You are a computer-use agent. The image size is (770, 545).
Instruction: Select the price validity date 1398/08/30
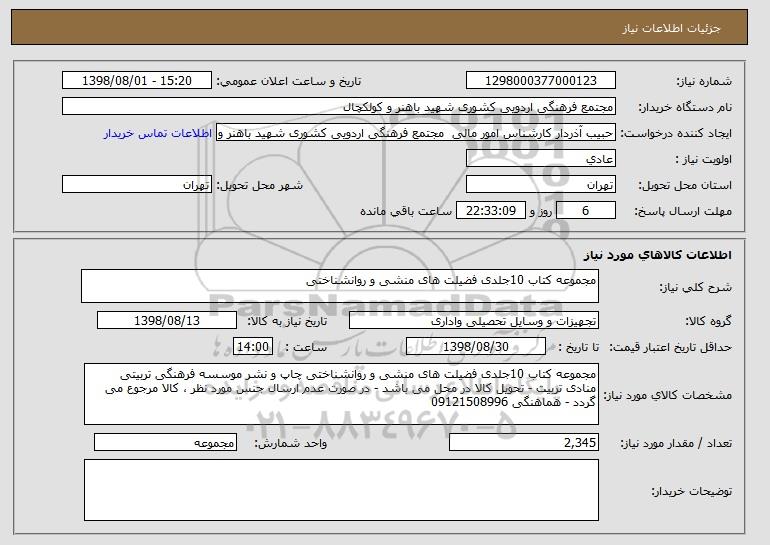(476, 347)
